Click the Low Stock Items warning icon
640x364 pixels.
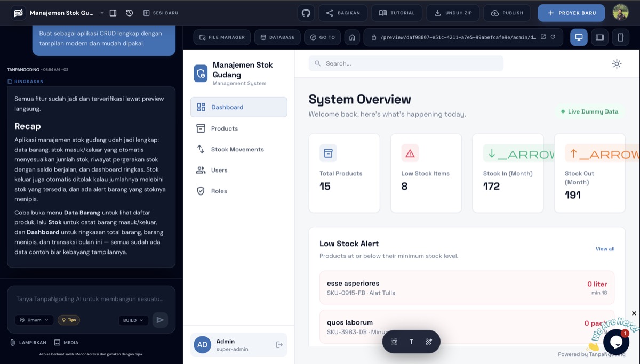pos(410,153)
